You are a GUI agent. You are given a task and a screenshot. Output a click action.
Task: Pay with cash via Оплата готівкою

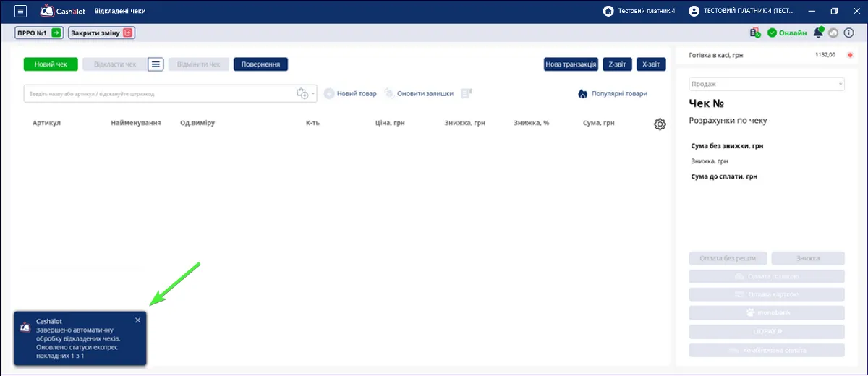[767, 276]
